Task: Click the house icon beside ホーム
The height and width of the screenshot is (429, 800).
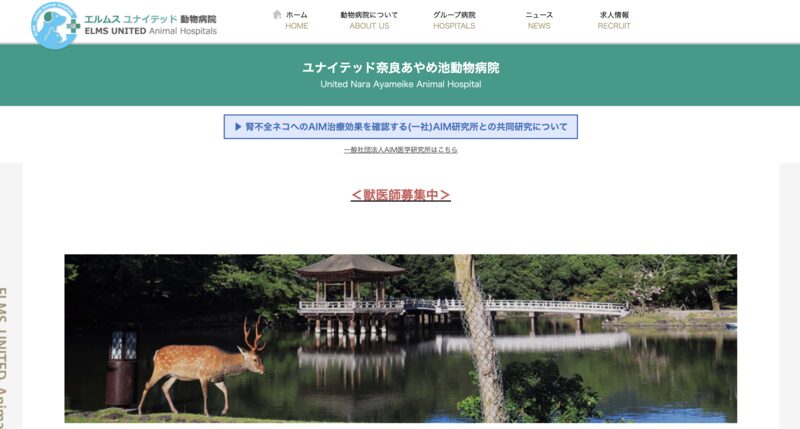Action: pyautogui.click(x=277, y=14)
